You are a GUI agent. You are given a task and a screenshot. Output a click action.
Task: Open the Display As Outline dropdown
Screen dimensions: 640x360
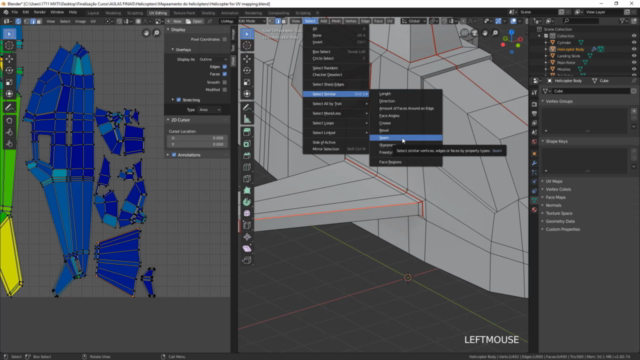(213, 59)
